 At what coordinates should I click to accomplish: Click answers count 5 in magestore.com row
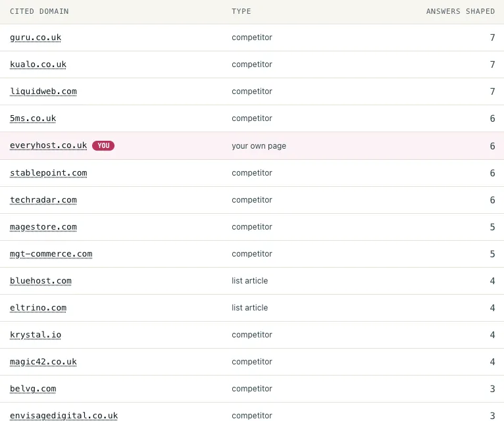click(492, 227)
